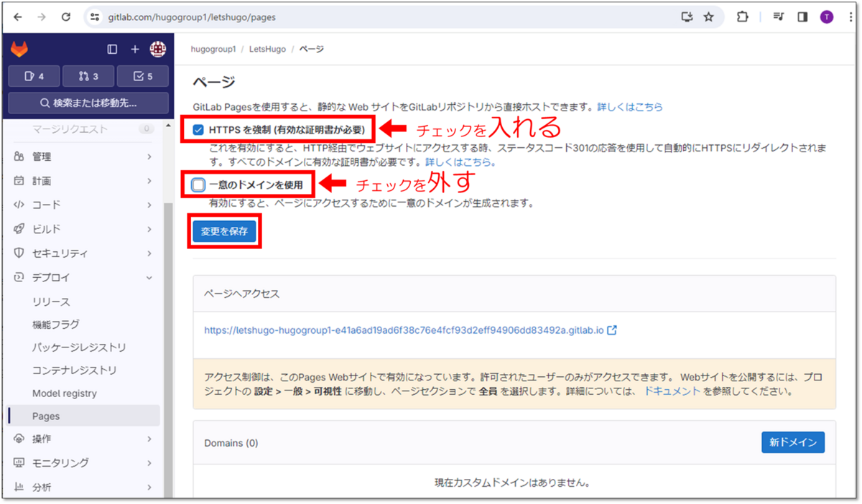Click the GitLab fox logo
This screenshot has width=862, height=504.
click(19, 49)
